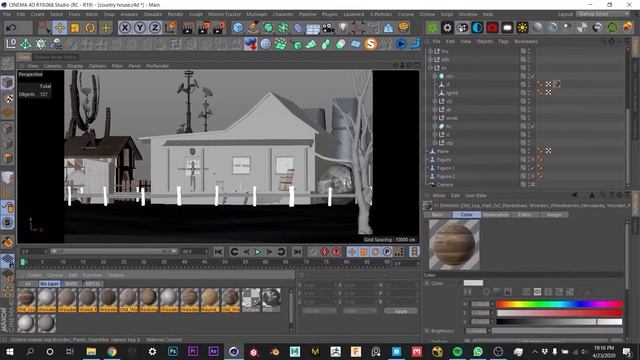
Task: Select the Move tool
Action: pyautogui.click(x=60, y=28)
